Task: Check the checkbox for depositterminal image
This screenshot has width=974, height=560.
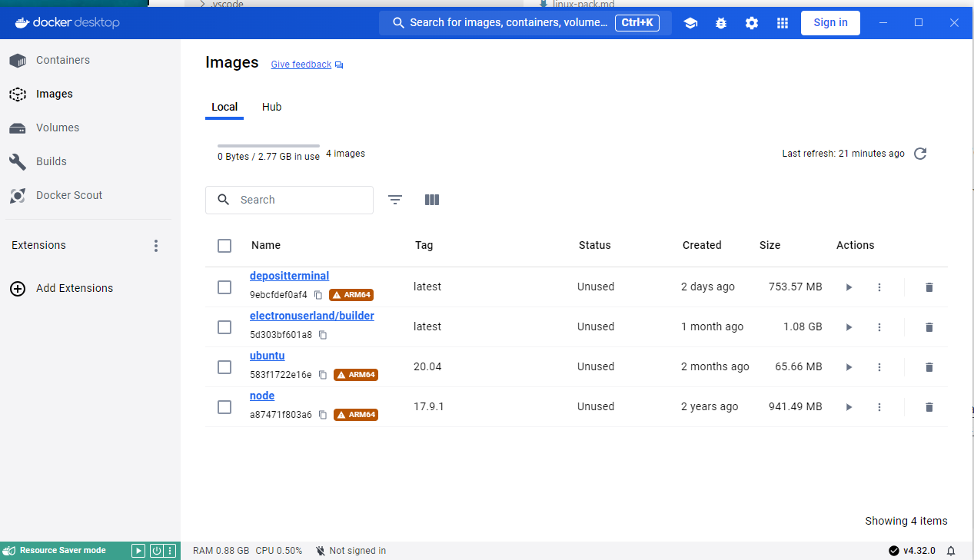Action: 224,287
